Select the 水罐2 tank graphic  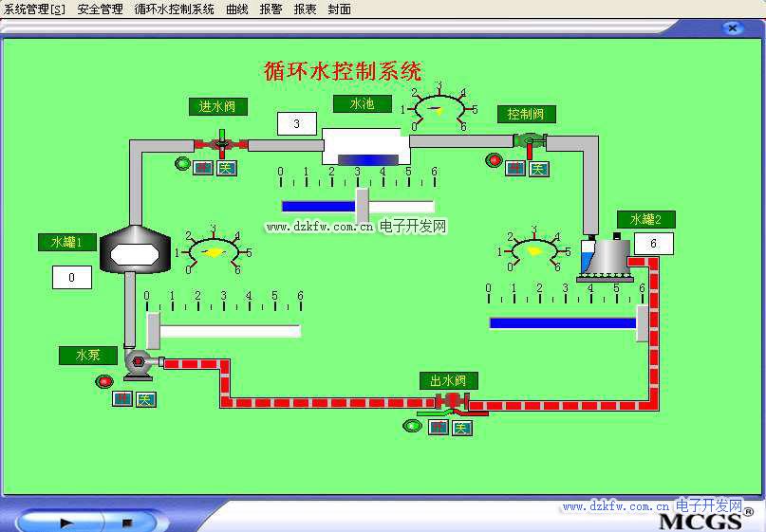tap(604, 257)
